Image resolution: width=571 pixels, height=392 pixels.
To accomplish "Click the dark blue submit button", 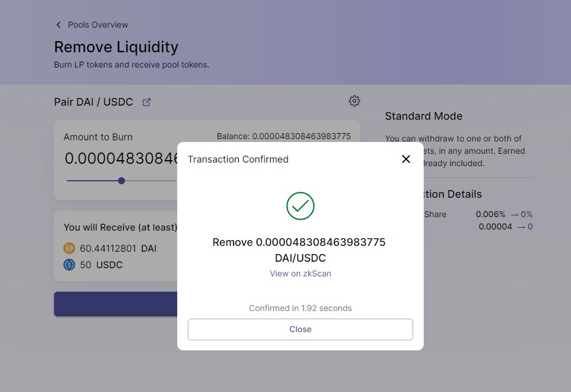I will pos(116,304).
